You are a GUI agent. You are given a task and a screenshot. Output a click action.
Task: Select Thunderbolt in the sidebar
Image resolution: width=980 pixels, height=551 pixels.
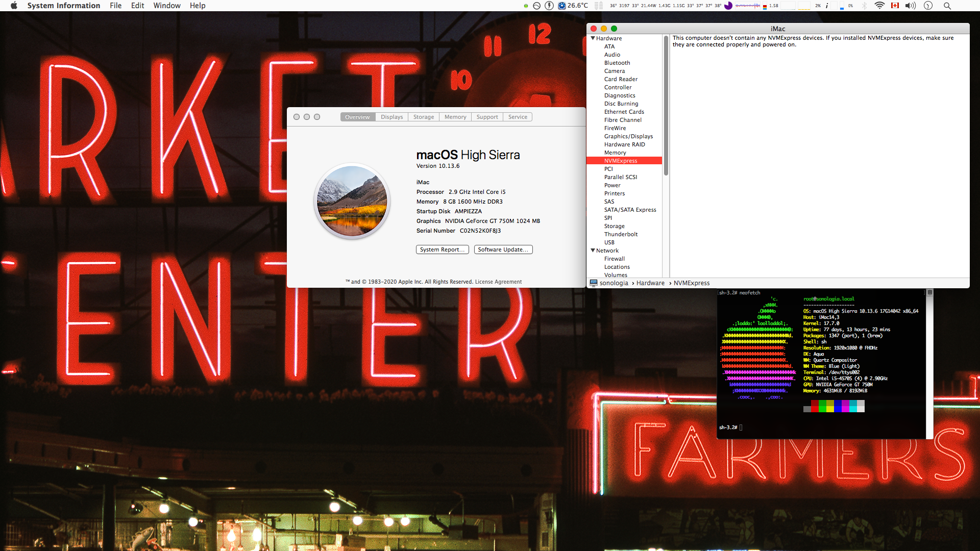pyautogui.click(x=621, y=234)
